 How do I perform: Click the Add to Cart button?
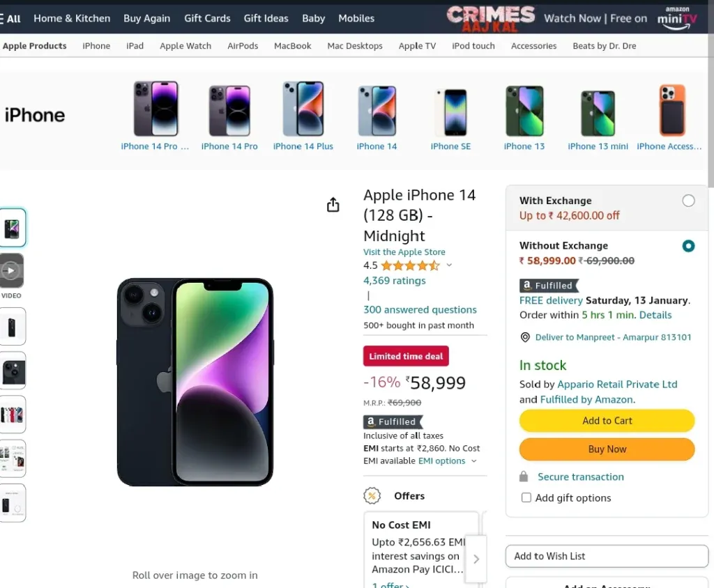tap(607, 421)
